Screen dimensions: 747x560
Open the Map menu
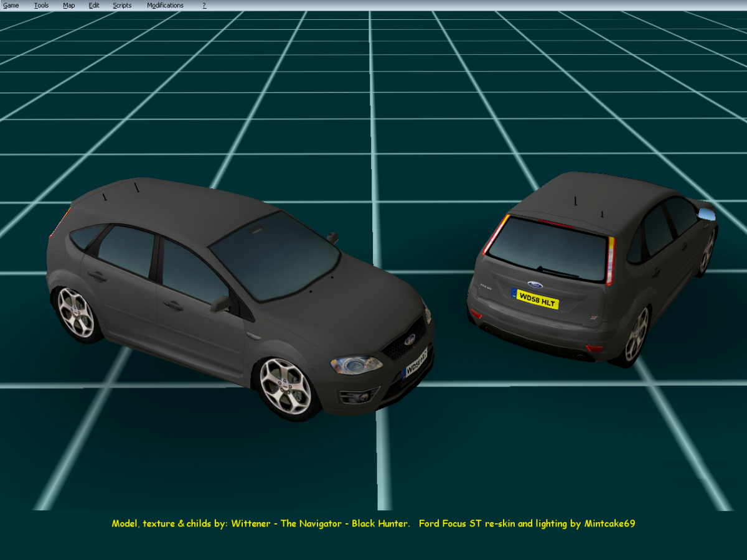(x=68, y=6)
